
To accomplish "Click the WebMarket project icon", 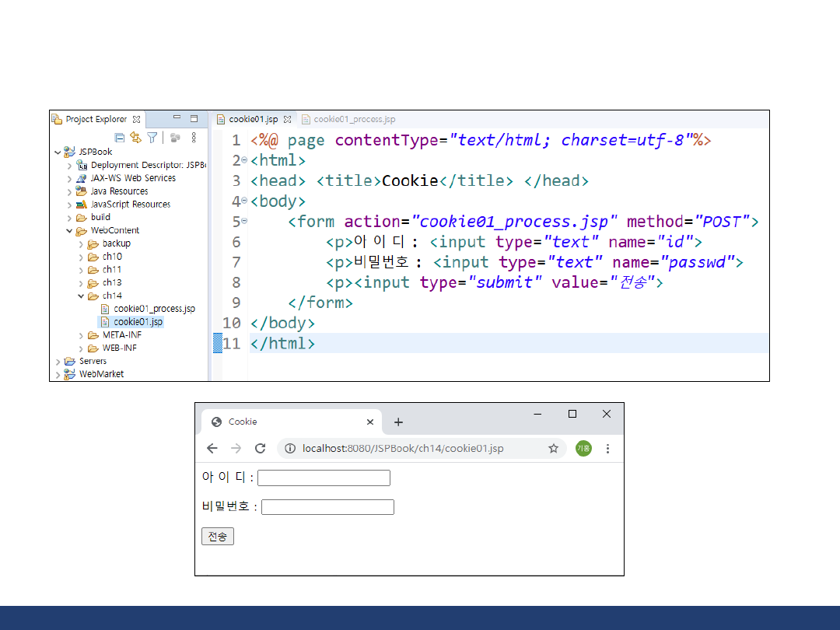I will [x=70, y=374].
